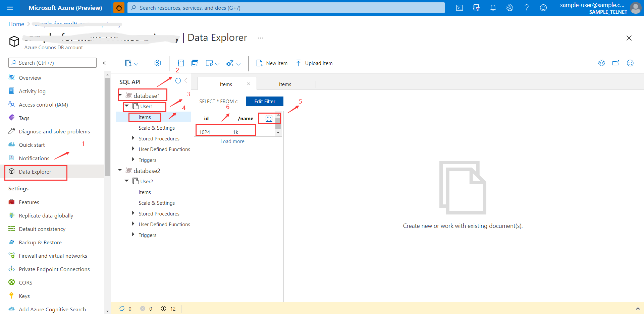Viewport: 644px width, 314px height.
Task: Click the feedback smiley in the blue header
Action: [543, 8]
